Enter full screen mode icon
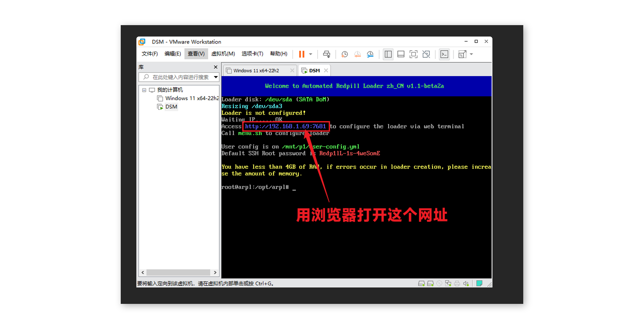The height and width of the screenshot is (329, 644). pos(414,54)
